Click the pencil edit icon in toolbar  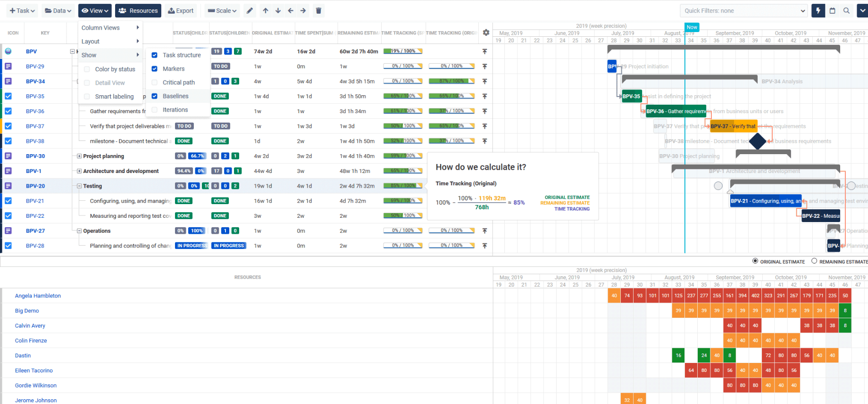250,11
